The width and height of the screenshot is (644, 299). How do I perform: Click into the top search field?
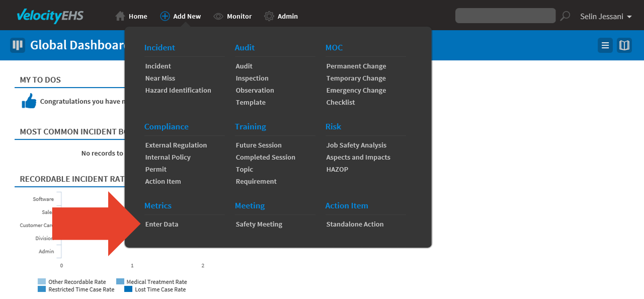505,16
